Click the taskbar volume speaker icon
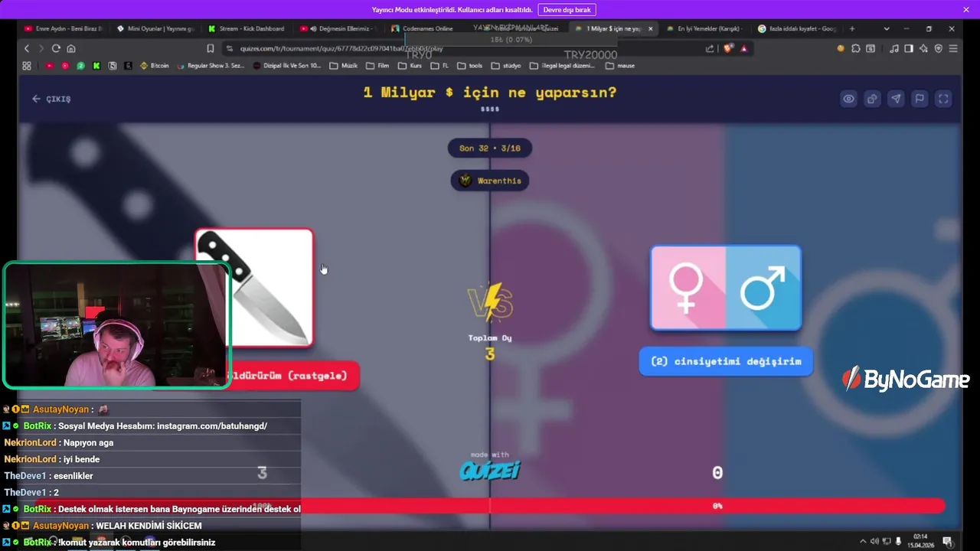The height and width of the screenshot is (551, 980). pyautogui.click(x=875, y=541)
